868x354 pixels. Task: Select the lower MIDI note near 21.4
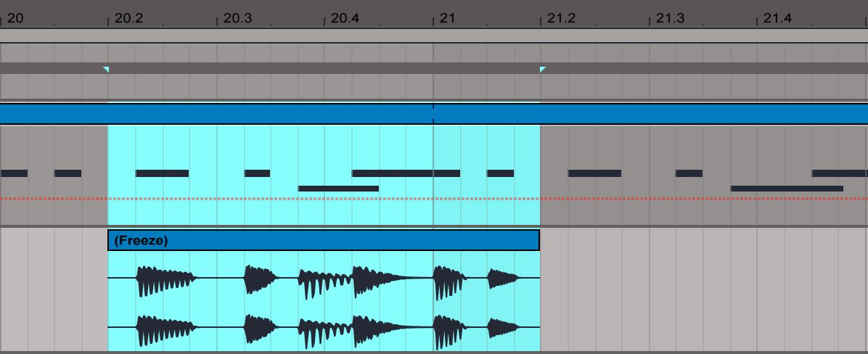tap(787, 189)
